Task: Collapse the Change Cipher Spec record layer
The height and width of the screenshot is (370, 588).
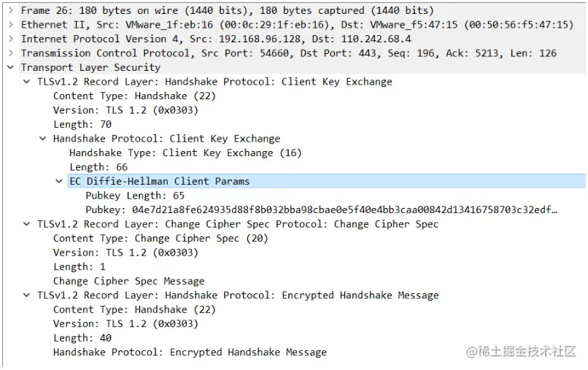Action: click(27, 224)
